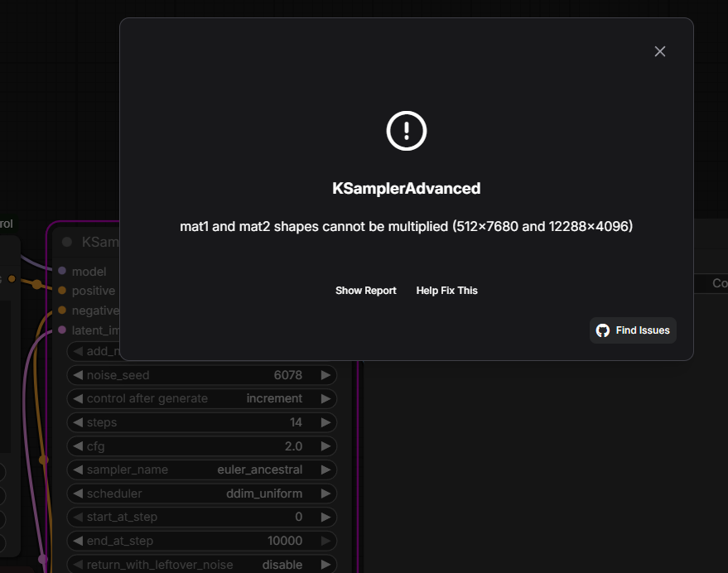Click the steps value 14
Screen dimensions: 728x573
pyautogui.click(x=296, y=422)
